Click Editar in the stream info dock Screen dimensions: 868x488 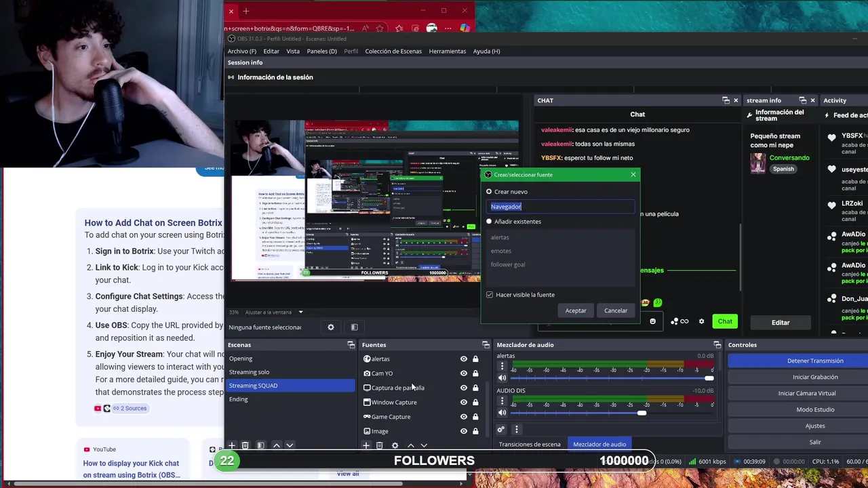pyautogui.click(x=781, y=323)
